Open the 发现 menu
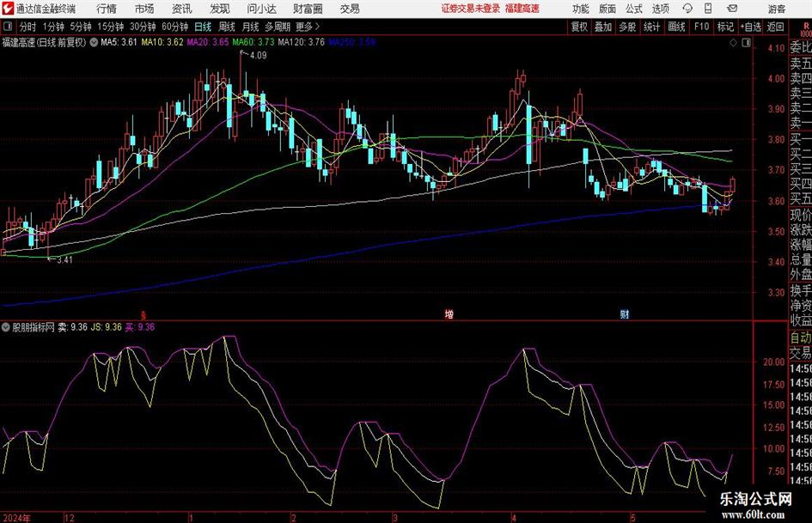 pyautogui.click(x=220, y=9)
